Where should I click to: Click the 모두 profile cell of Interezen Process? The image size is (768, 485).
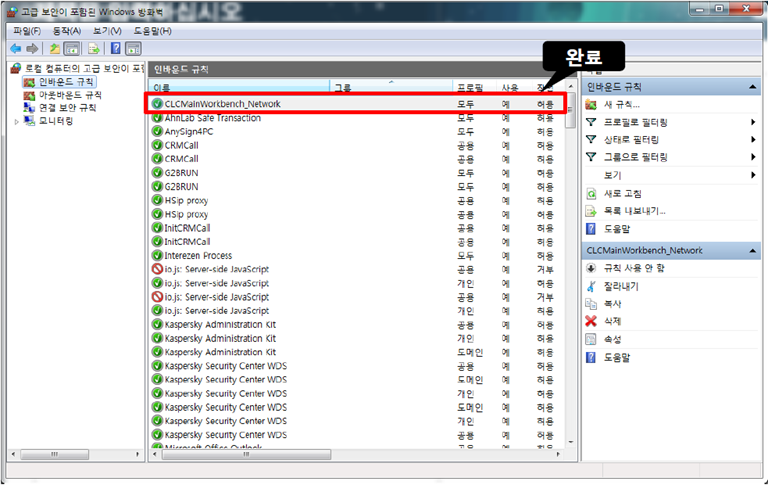[465, 256]
